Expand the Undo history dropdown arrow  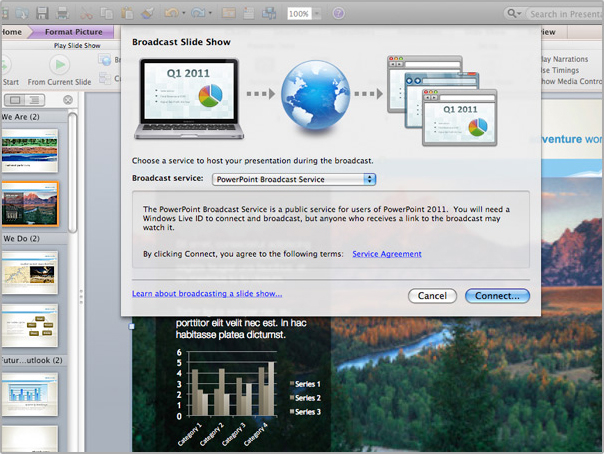coord(185,14)
